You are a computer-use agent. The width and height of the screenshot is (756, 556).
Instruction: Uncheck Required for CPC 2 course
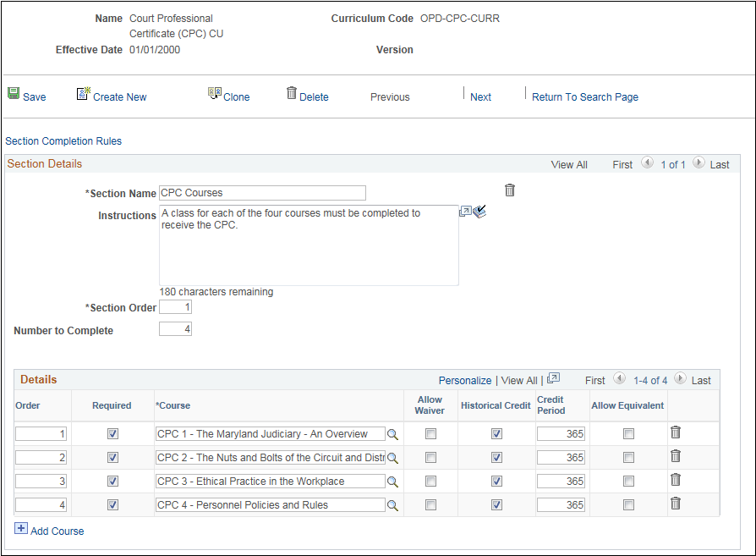click(x=112, y=458)
